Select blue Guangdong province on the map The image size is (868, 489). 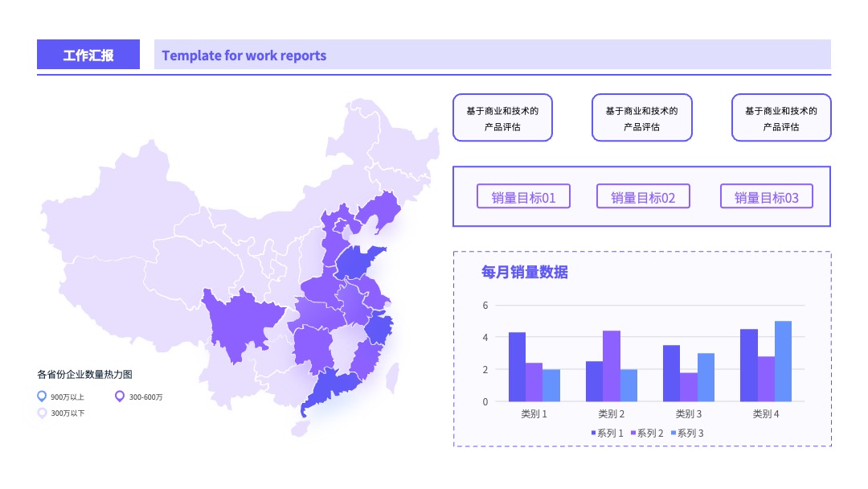[x=334, y=390]
